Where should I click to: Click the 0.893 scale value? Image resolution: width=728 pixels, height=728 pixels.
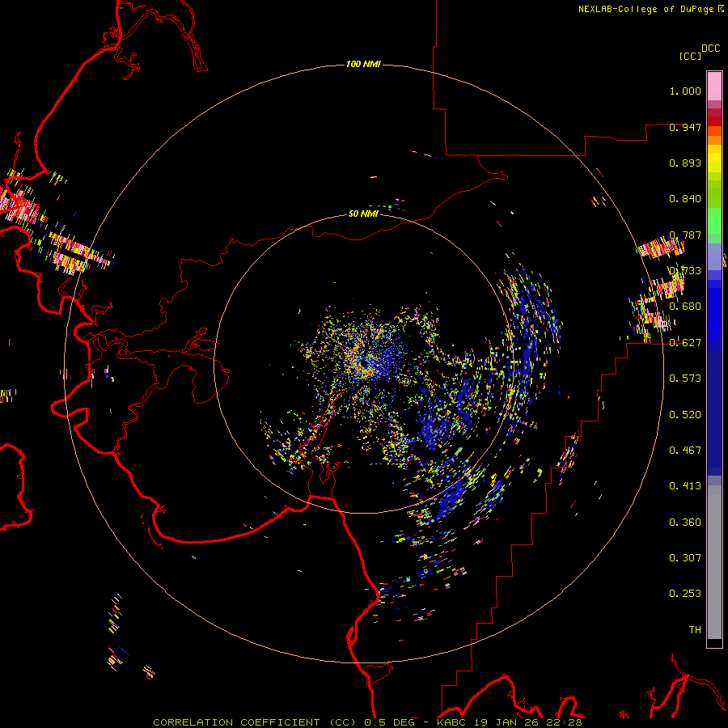[x=685, y=163]
